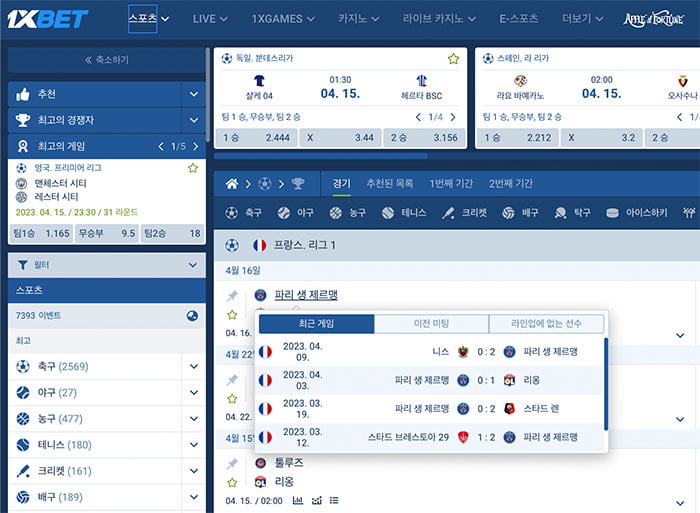Pin the April 22 match row
700x513 pixels.
point(232,380)
